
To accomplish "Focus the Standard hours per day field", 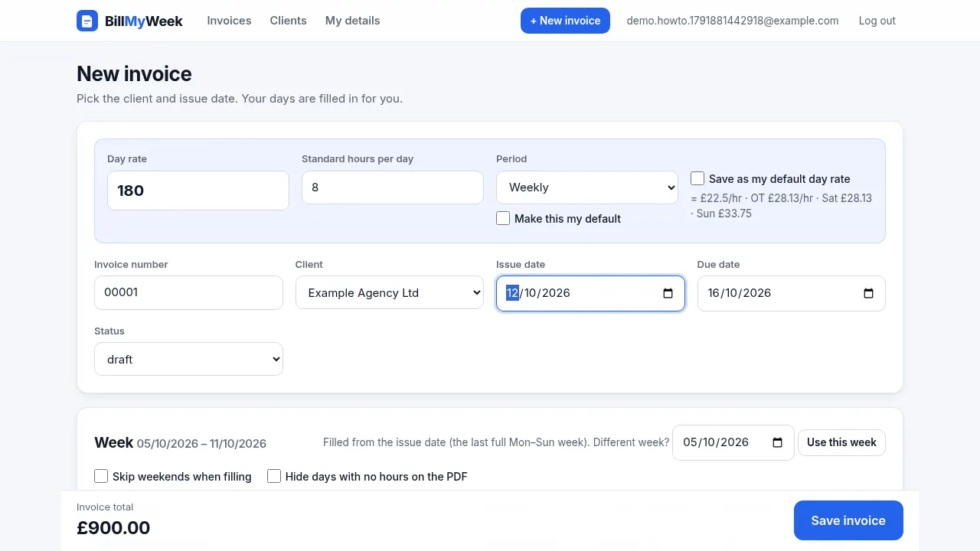I will coord(393,187).
